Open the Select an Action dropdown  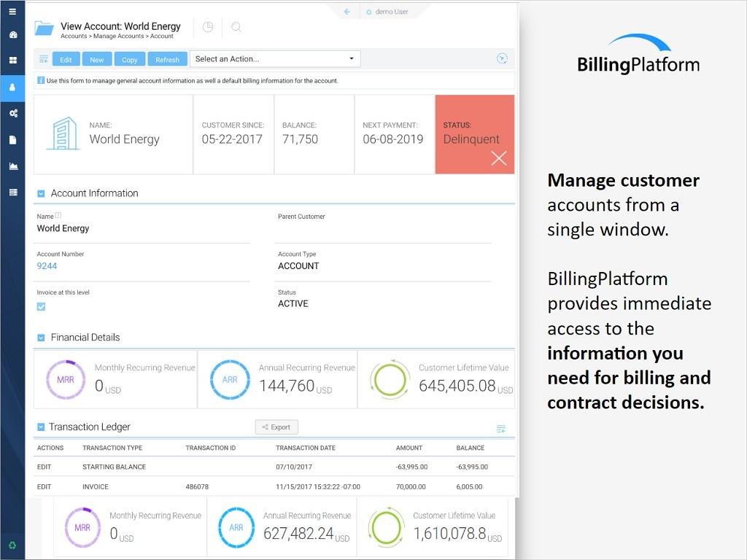(x=275, y=59)
